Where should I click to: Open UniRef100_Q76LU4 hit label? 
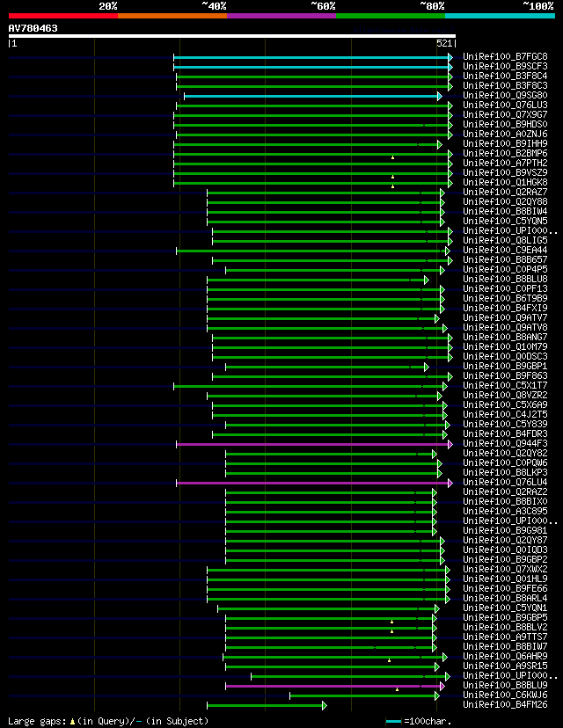coord(506,483)
